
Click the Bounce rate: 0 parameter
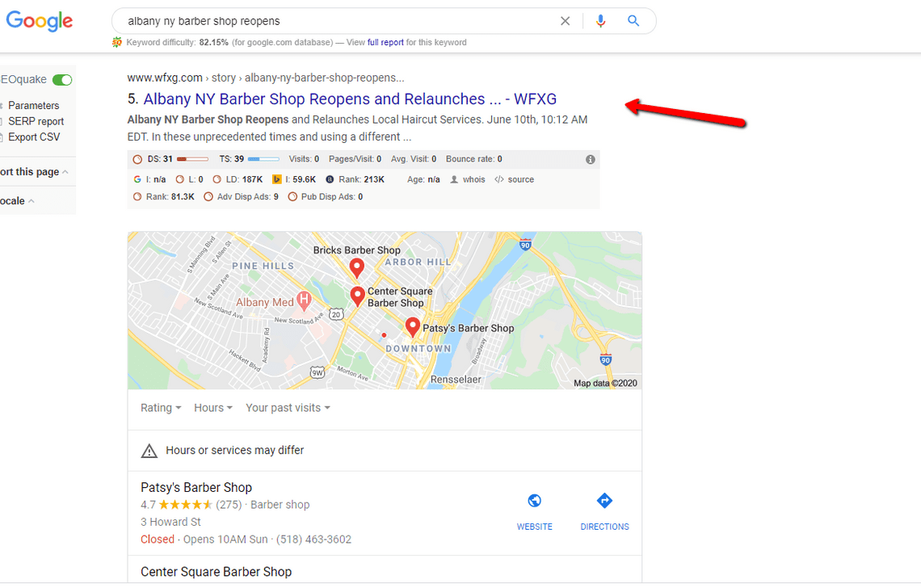[x=473, y=159]
